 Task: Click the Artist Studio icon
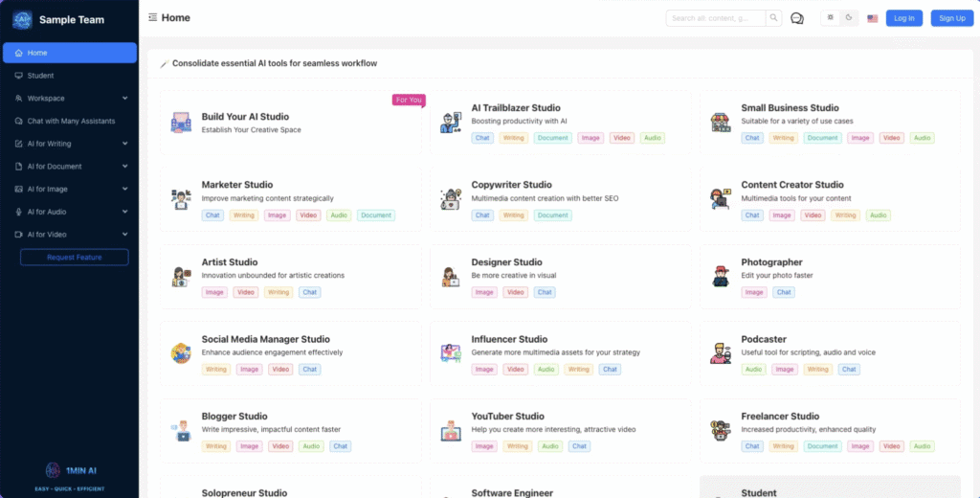tap(180, 277)
